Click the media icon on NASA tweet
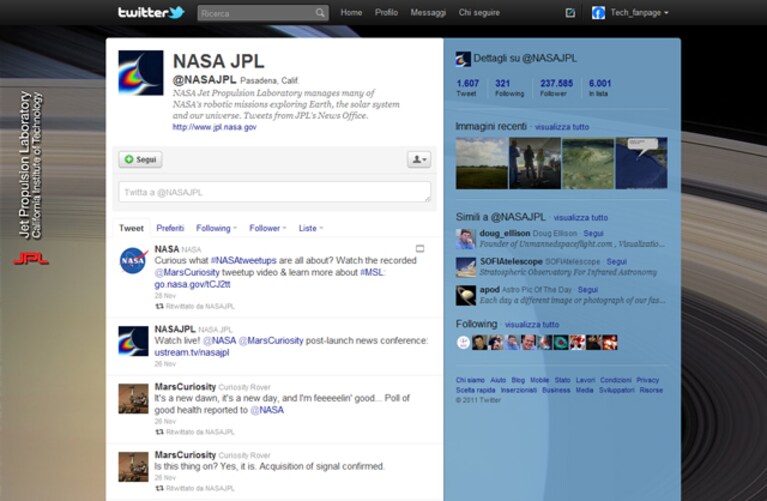 coord(420,249)
